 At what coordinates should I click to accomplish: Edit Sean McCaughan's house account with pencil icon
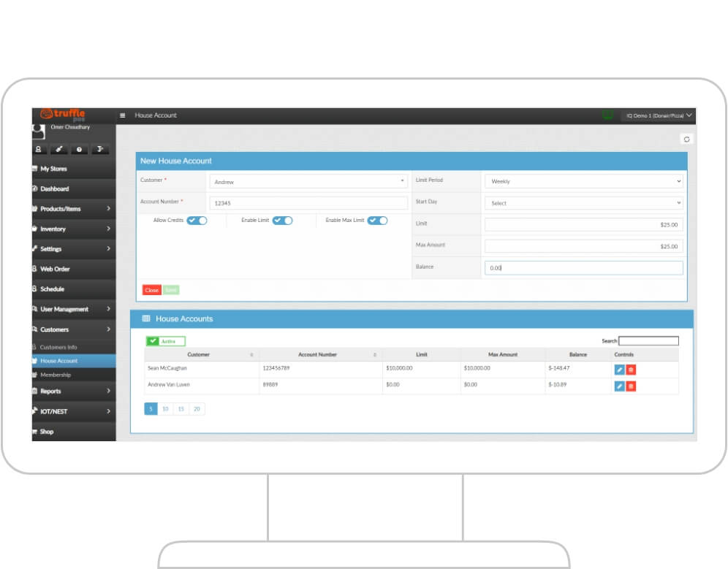click(619, 369)
